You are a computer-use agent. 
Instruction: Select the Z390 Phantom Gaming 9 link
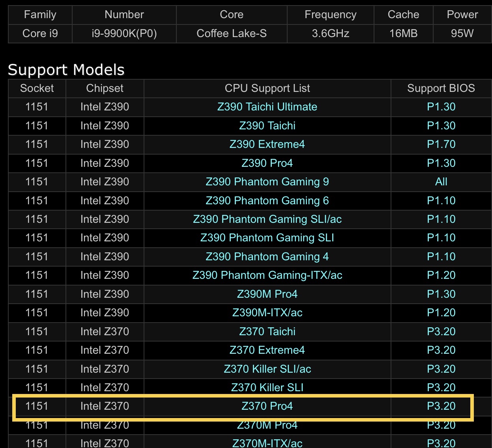[x=267, y=182]
